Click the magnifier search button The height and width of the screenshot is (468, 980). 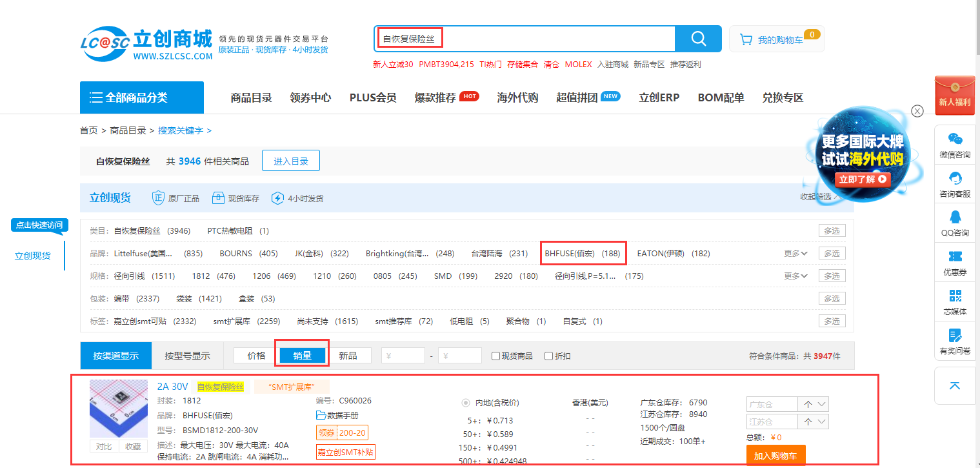[x=698, y=39]
